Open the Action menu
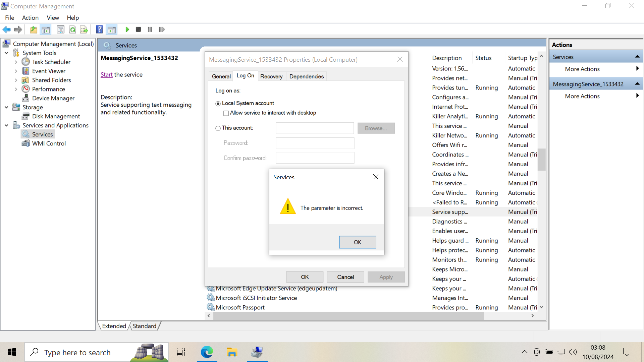The image size is (644, 362). [x=30, y=18]
